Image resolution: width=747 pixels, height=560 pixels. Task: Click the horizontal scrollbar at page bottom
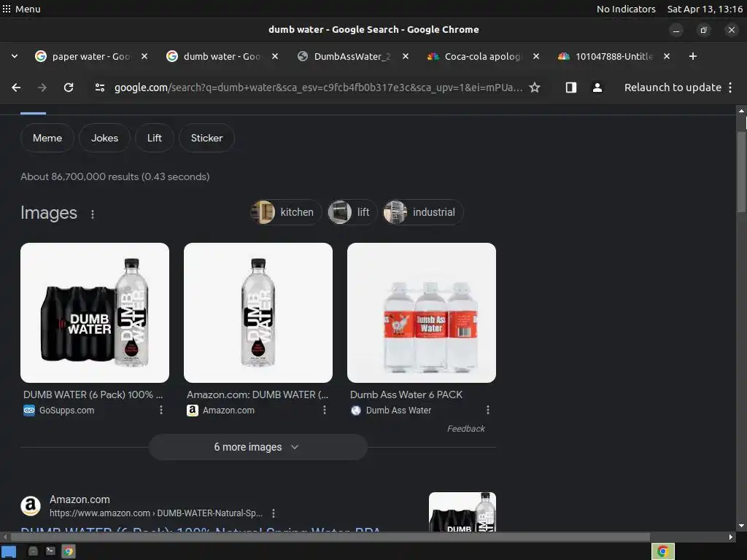tap(330, 537)
